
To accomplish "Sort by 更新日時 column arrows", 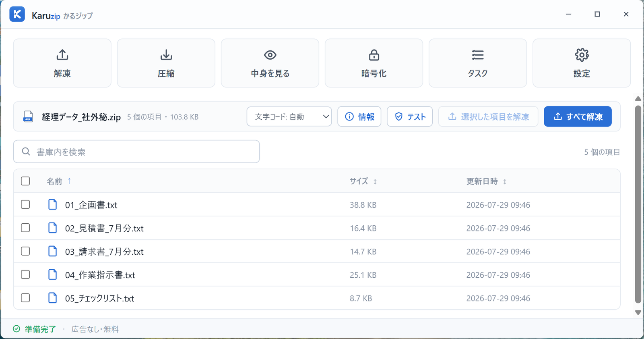I will coord(505,182).
